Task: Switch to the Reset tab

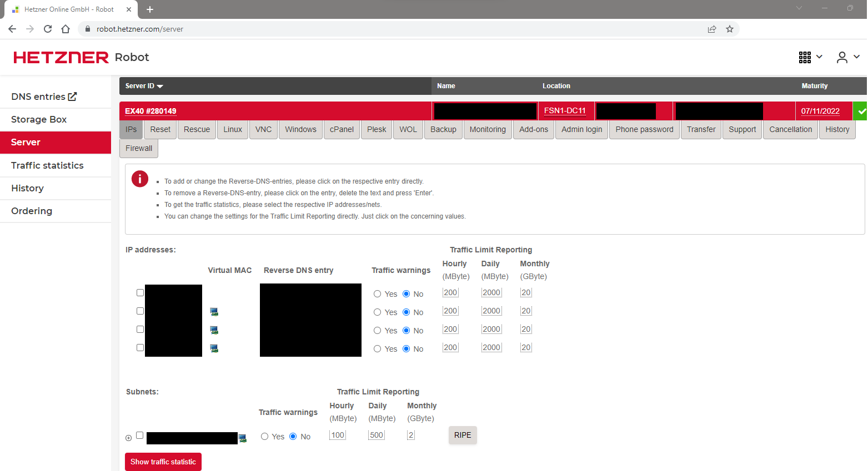Action: 160,129
